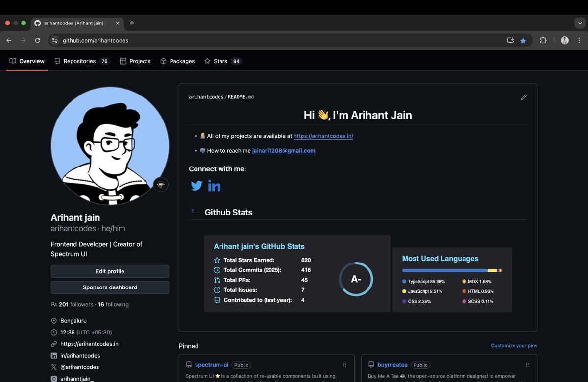Click the star icon beside Total Stars Earned
This screenshot has height=382, width=588.
click(x=217, y=260)
